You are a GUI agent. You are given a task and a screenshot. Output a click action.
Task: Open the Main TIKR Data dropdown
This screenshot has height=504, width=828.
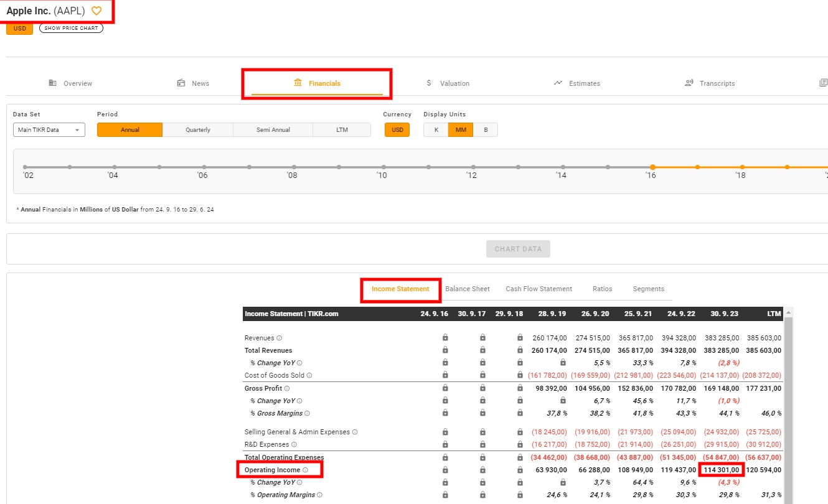coord(49,130)
